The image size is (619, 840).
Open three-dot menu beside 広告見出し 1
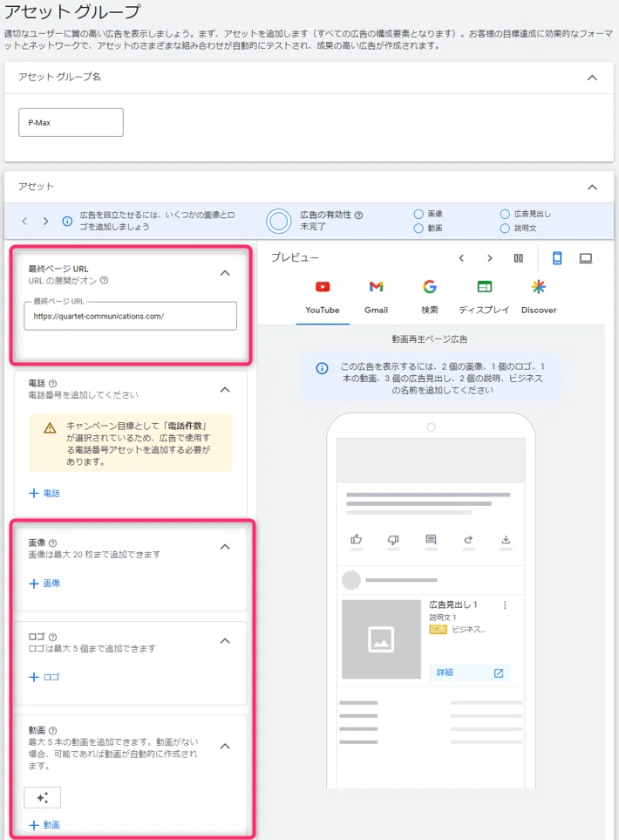pos(505,604)
